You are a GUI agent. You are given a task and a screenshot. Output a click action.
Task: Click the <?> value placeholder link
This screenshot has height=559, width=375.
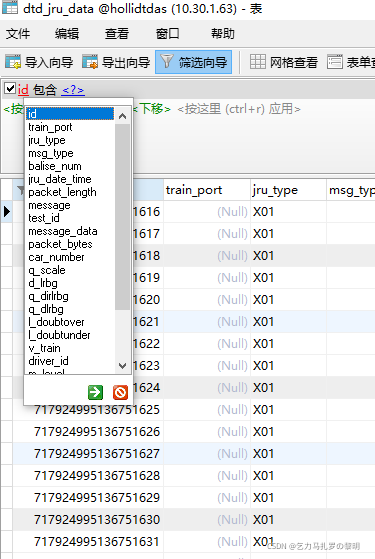[x=73, y=89]
